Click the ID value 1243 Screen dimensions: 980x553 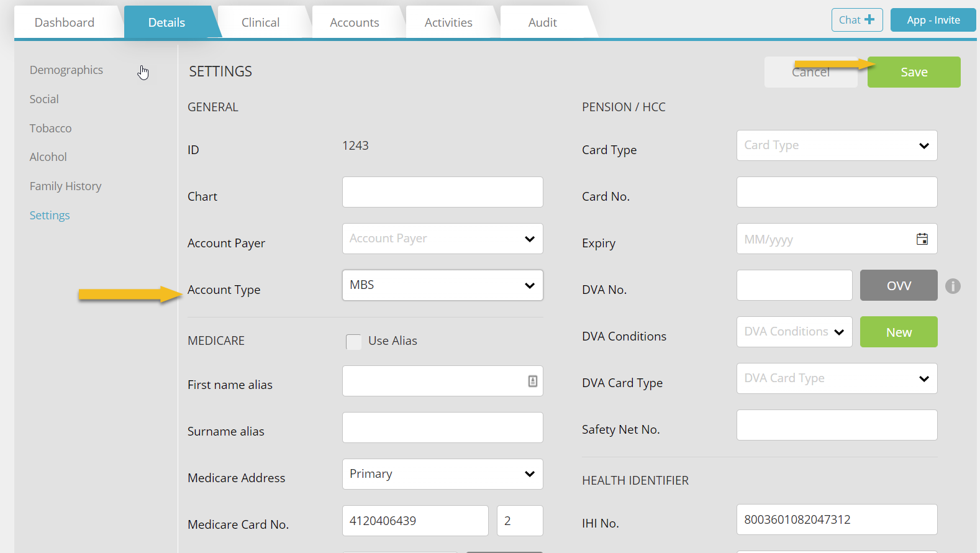pyautogui.click(x=355, y=145)
